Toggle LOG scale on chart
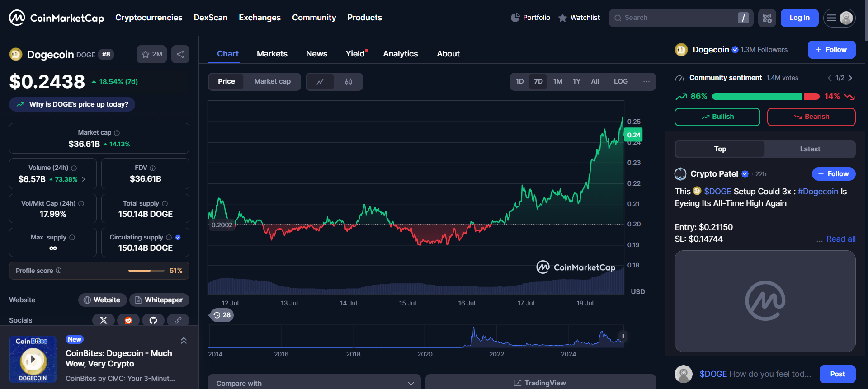Viewport: 868px width, 389px height. tap(621, 82)
